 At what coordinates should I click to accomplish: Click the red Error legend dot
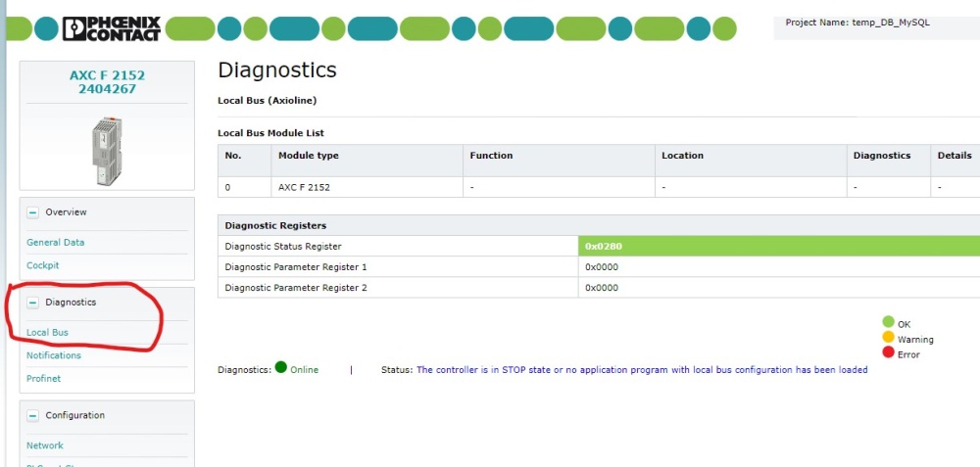point(888,352)
